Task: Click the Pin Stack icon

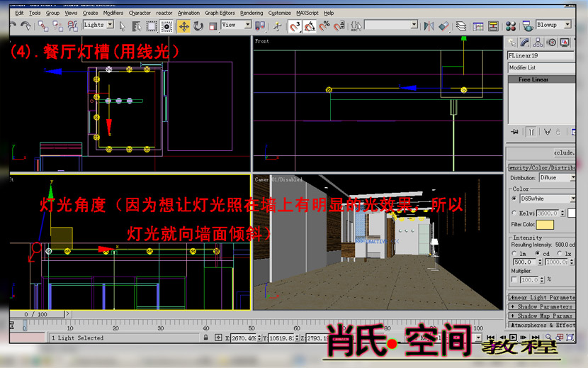Action: (514, 131)
